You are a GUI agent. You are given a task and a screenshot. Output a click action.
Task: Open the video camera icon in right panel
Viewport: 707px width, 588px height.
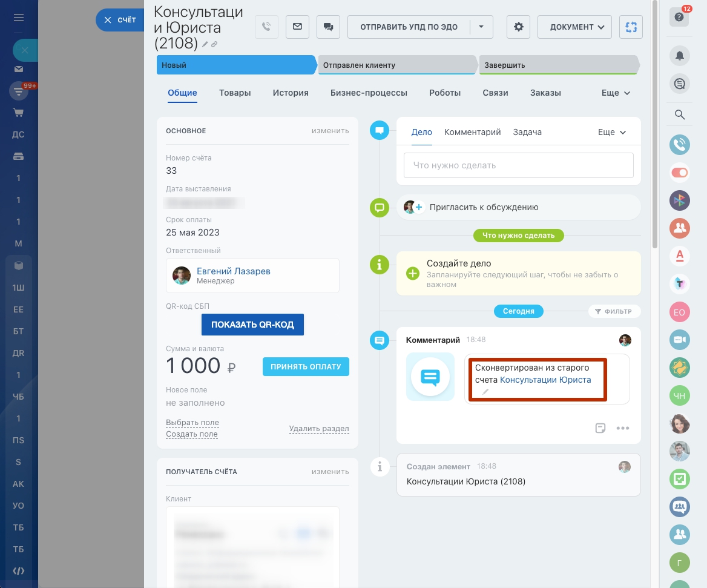point(680,340)
